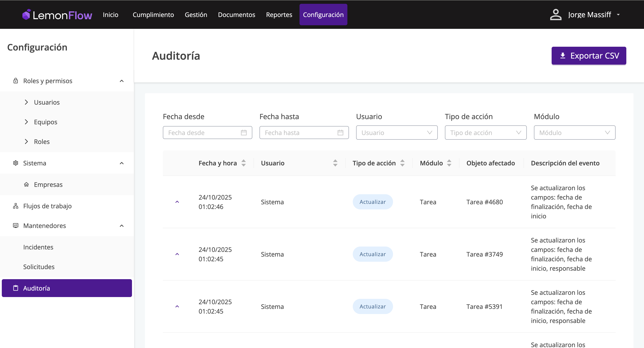Click the LemonFlow logo icon
644x348 pixels.
(26, 15)
